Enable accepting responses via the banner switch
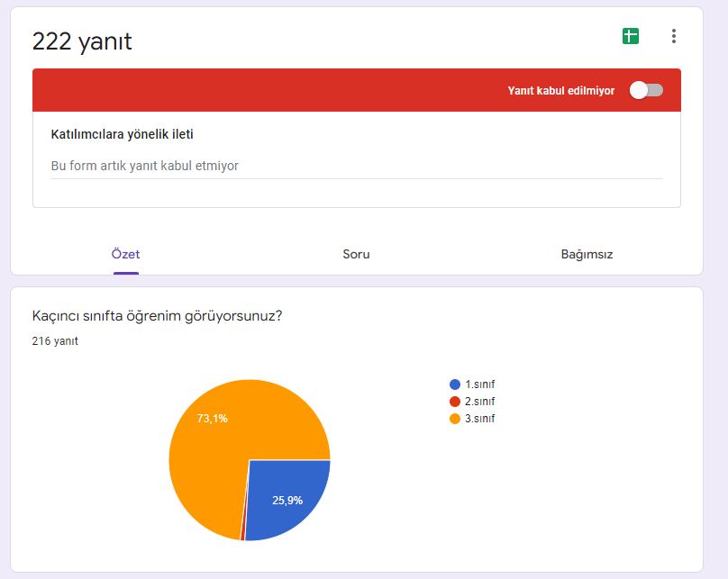The image size is (728, 579). pyautogui.click(x=643, y=90)
